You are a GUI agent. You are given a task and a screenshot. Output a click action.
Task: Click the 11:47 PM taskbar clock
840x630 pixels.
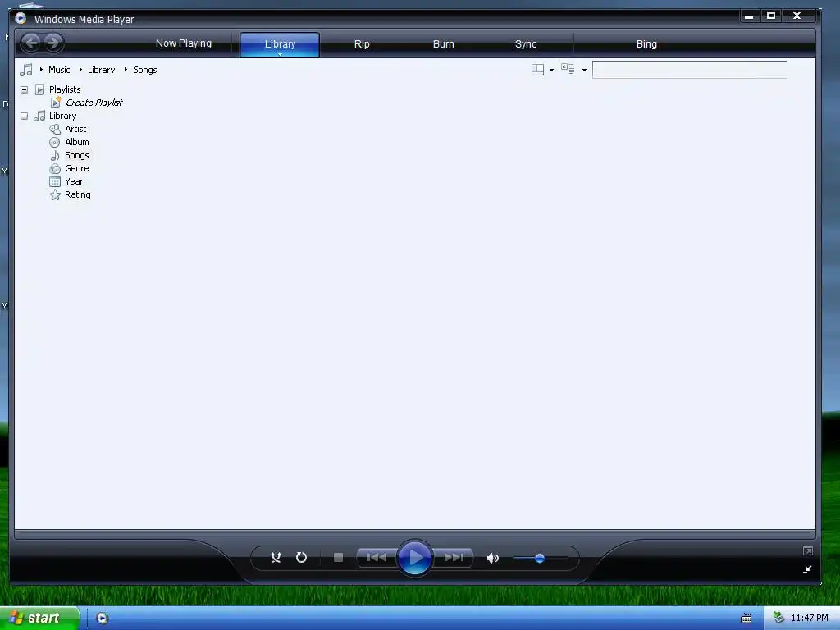pyautogui.click(x=810, y=618)
